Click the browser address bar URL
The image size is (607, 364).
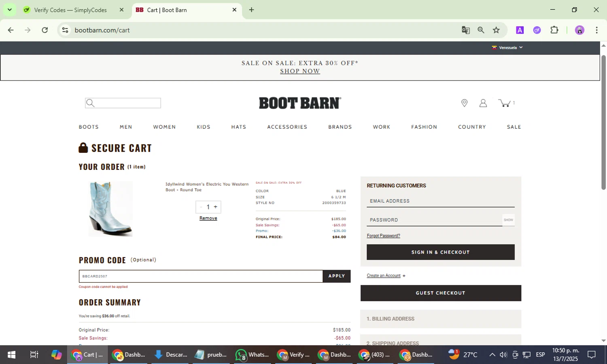click(102, 30)
